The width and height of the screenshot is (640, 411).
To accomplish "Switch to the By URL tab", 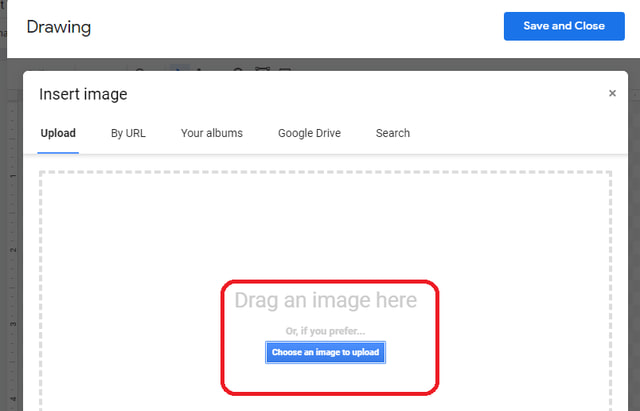I will (x=128, y=133).
